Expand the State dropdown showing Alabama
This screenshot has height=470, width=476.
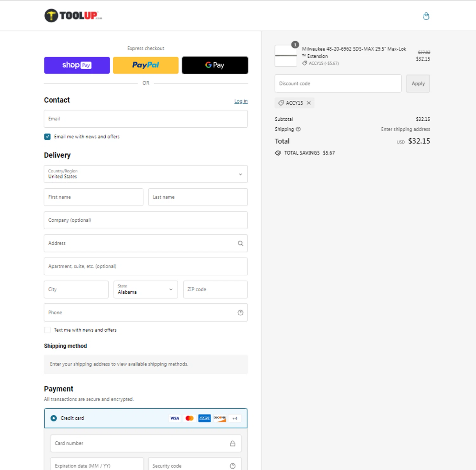click(x=146, y=290)
